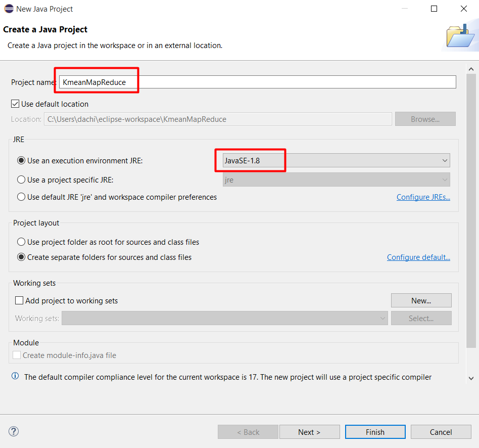Cancel the project creation
479x448 pixels.
pyautogui.click(x=441, y=432)
